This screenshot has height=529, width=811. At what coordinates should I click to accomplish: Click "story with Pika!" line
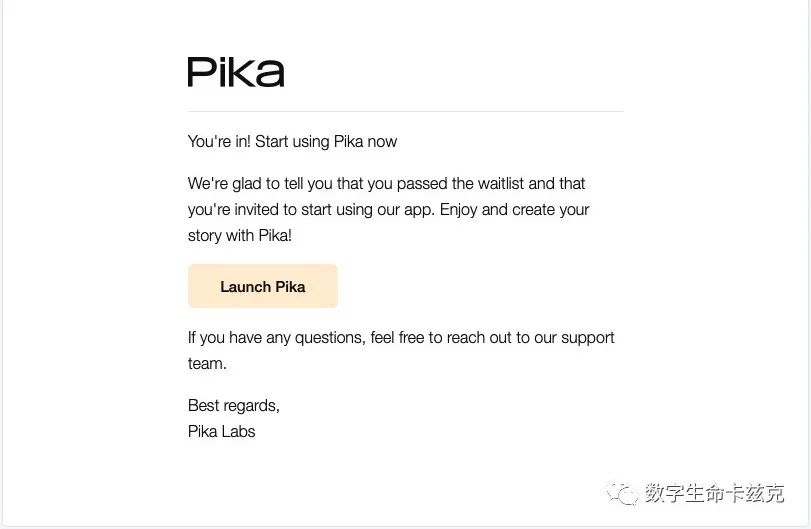point(240,236)
